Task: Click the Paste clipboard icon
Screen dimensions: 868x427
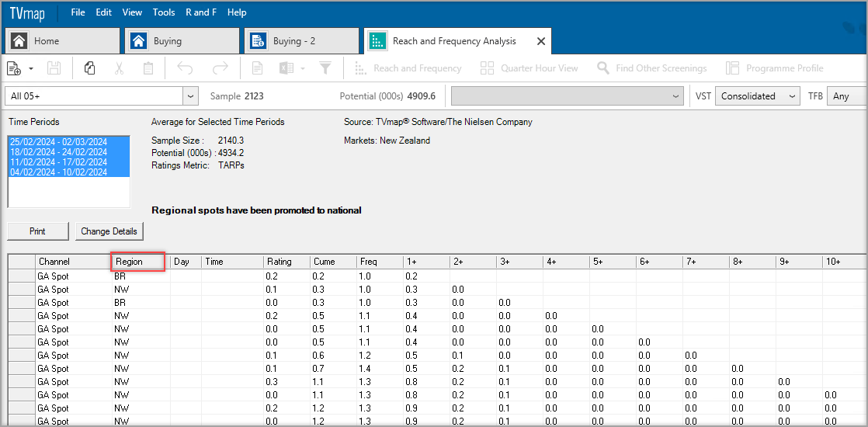Action: [148, 68]
